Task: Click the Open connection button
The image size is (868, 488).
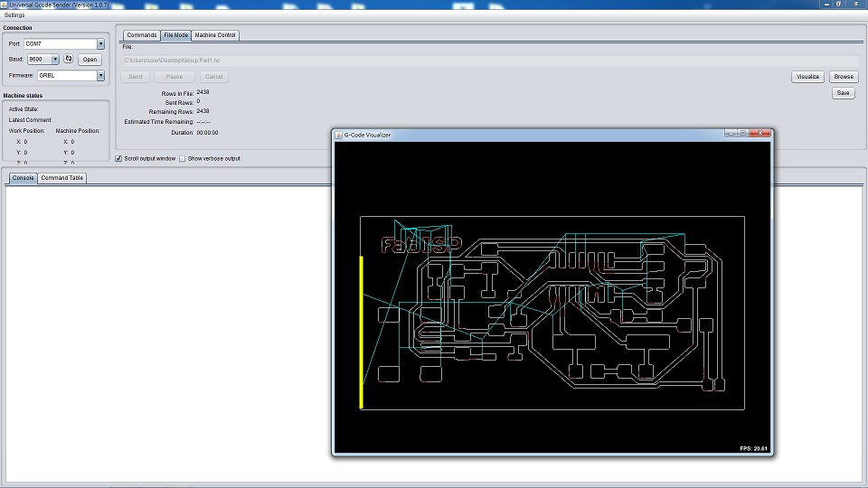Action: click(x=90, y=60)
